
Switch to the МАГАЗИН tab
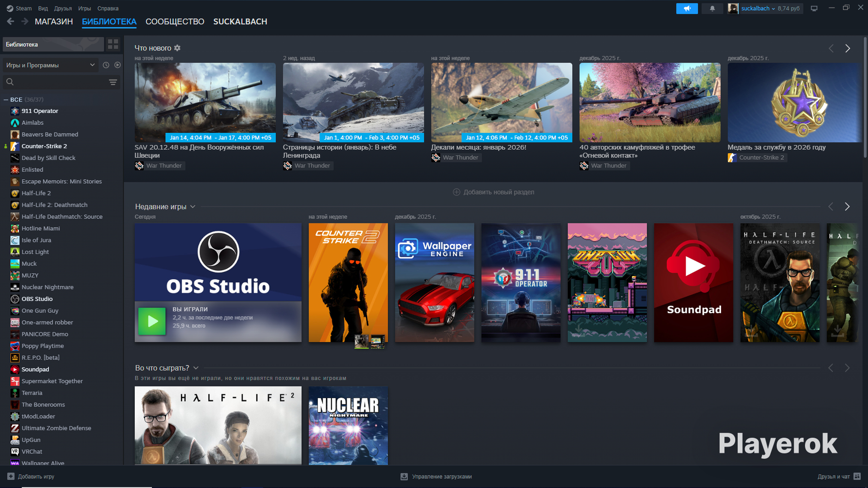pyautogui.click(x=54, y=21)
